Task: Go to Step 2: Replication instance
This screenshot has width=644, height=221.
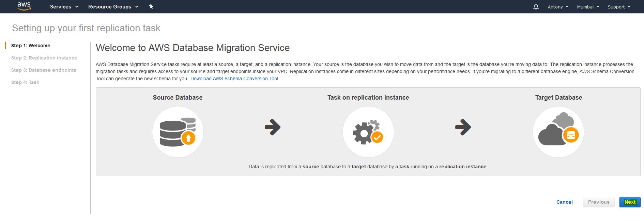Action: 44,58
